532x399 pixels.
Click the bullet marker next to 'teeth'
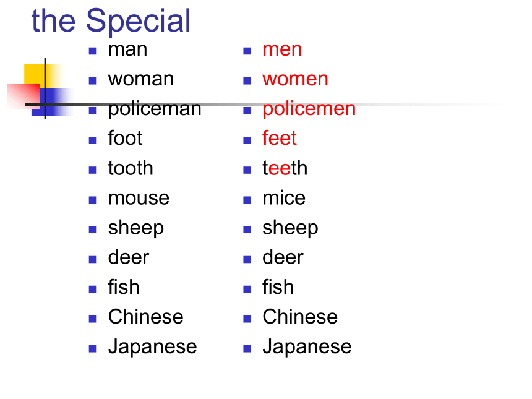(x=247, y=170)
